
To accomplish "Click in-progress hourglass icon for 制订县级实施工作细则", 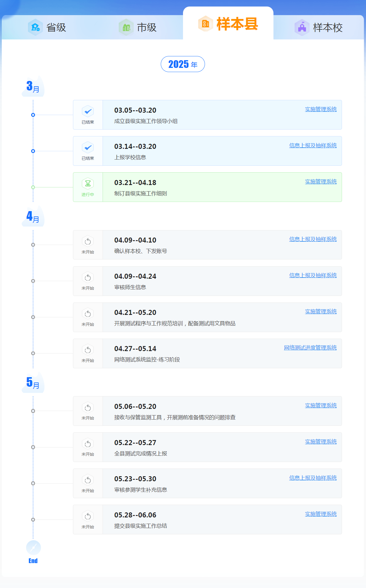I will 88,184.
